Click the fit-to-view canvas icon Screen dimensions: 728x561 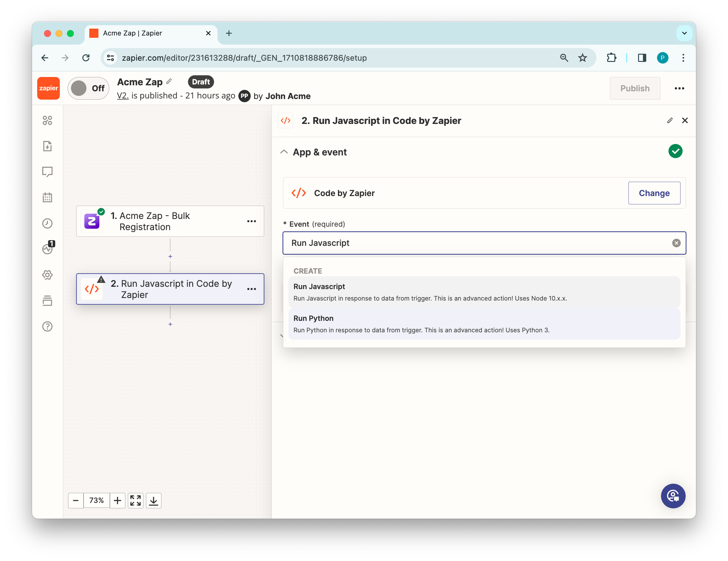pyautogui.click(x=135, y=500)
